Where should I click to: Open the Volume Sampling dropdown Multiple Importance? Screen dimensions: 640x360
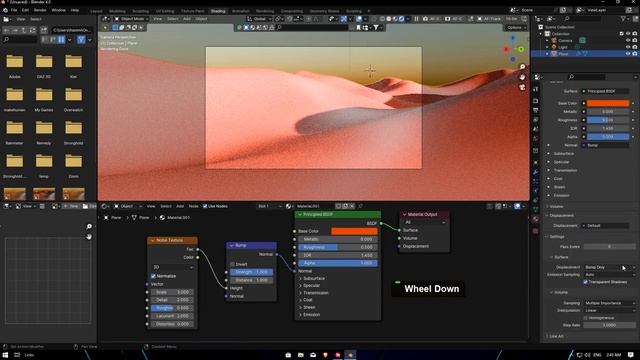click(610, 303)
